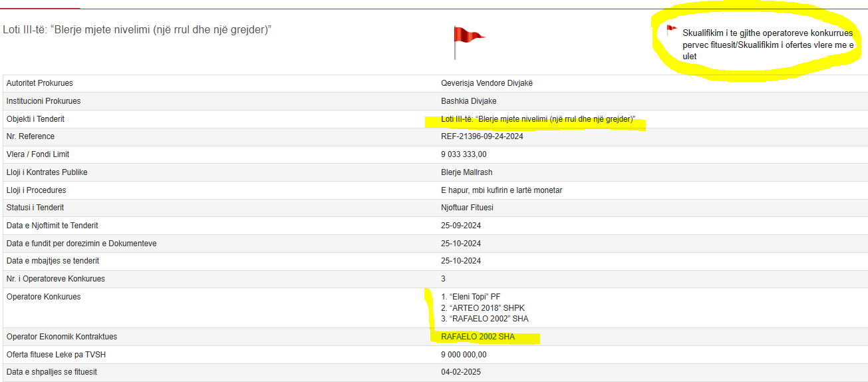
Task: Click the page heading Loti III-të title
Action: pyautogui.click(x=137, y=30)
